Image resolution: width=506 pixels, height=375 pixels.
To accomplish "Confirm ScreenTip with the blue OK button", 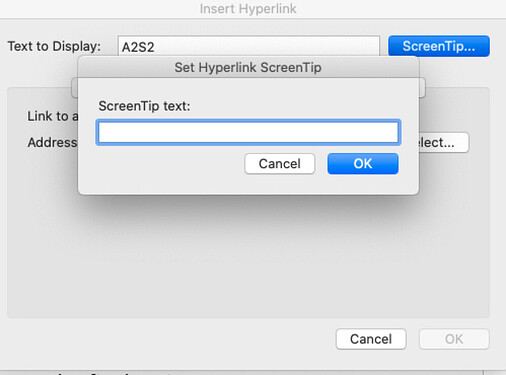I will 363,164.
